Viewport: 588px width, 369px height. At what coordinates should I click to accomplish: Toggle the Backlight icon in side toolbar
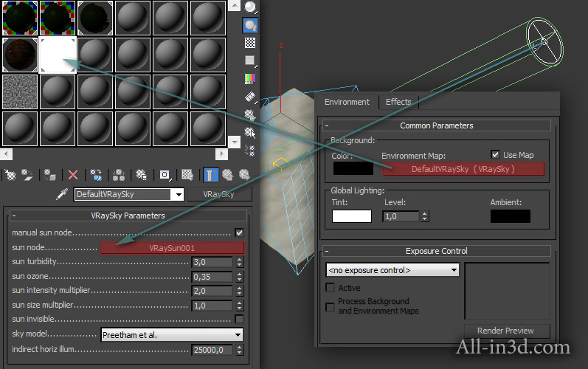coord(250,24)
